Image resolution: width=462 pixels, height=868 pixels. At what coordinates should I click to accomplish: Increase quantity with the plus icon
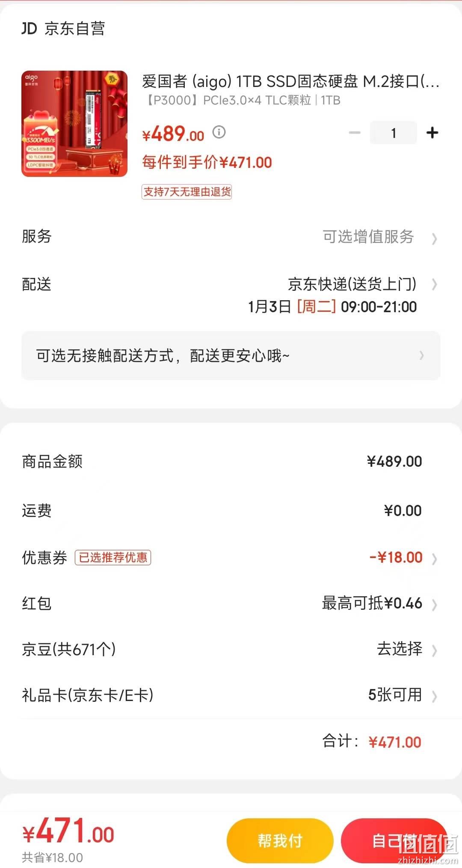pyautogui.click(x=432, y=133)
